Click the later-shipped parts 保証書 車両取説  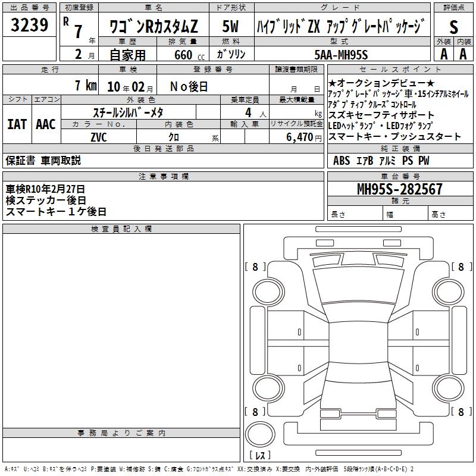point(43,161)
